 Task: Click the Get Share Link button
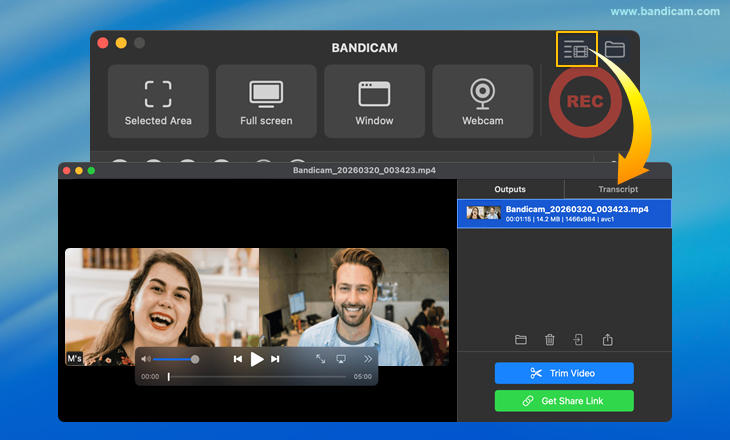(x=564, y=401)
